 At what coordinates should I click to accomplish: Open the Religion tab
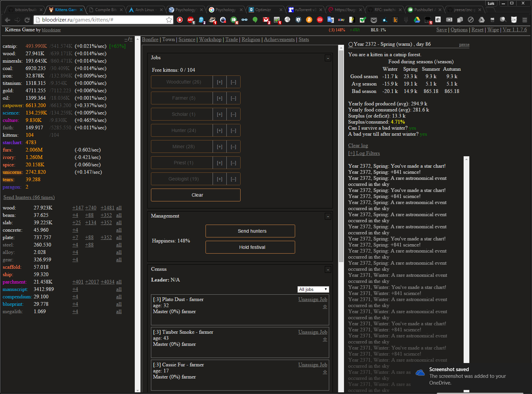click(251, 39)
